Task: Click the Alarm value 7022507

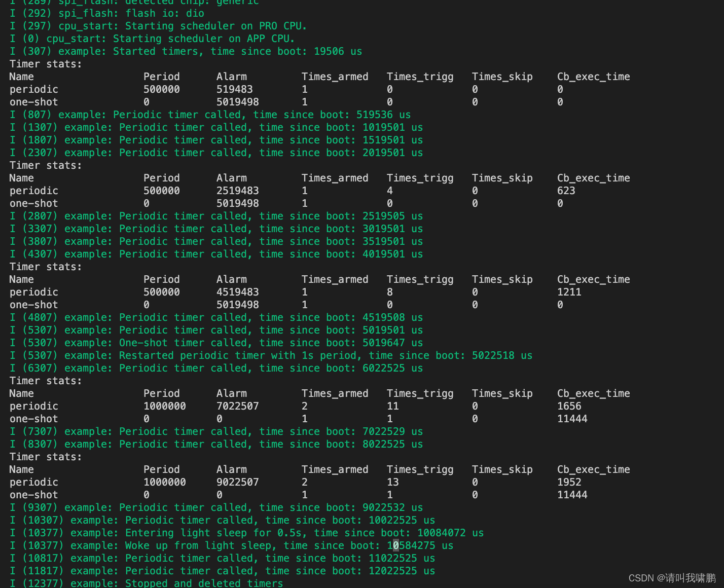Action: 238,406
